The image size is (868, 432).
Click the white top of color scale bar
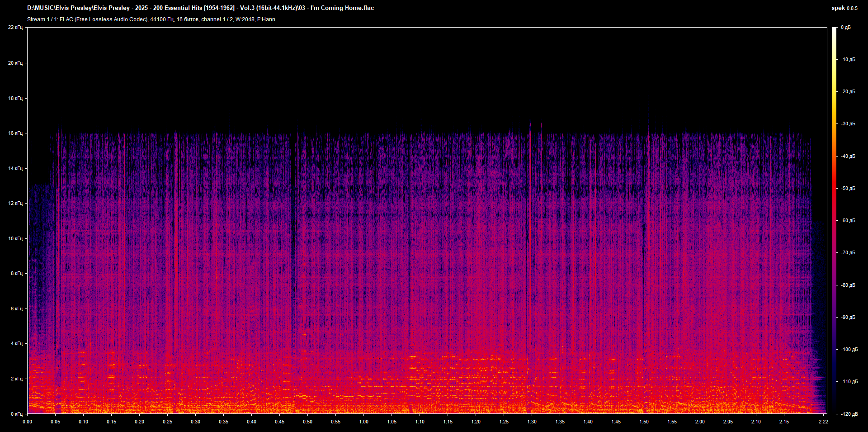834,30
